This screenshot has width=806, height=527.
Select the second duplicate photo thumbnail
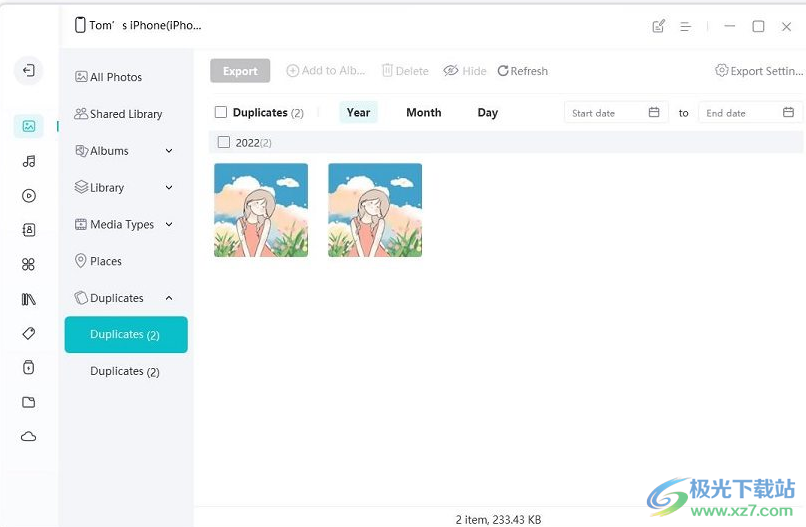[x=375, y=210]
